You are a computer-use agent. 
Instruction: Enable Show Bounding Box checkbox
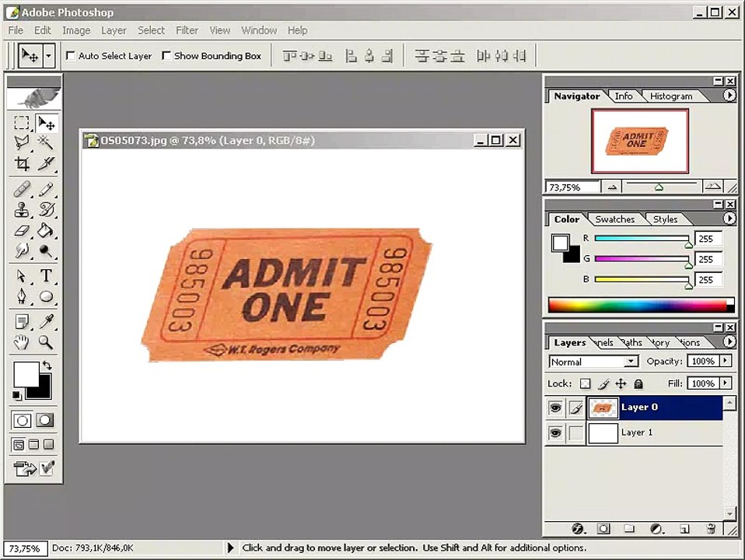(166, 56)
